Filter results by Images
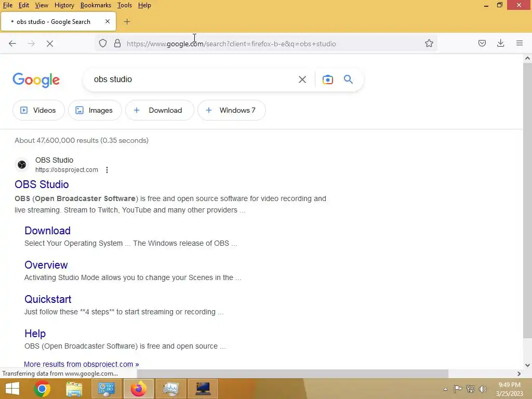532x399 pixels. [x=95, y=110]
